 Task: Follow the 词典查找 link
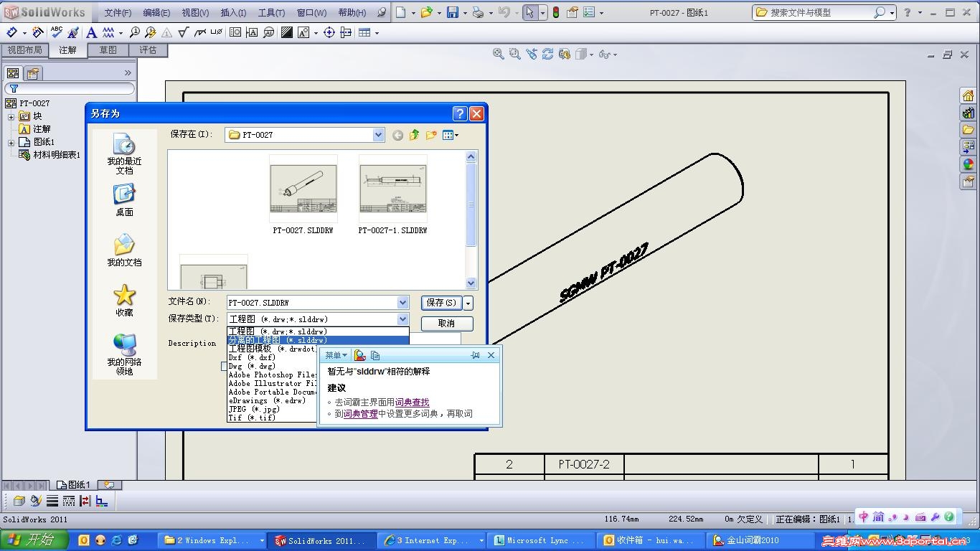[412, 402]
